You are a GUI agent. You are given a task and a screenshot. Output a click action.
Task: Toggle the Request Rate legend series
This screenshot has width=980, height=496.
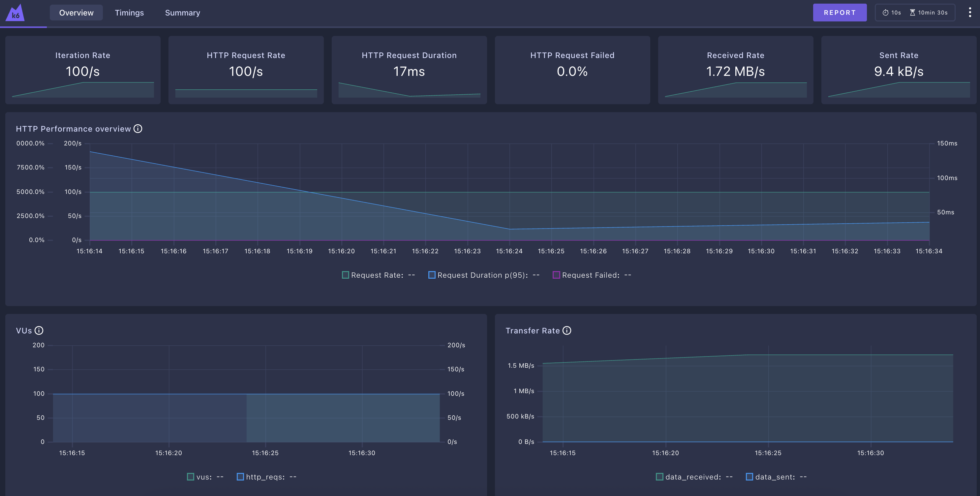[346, 275]
